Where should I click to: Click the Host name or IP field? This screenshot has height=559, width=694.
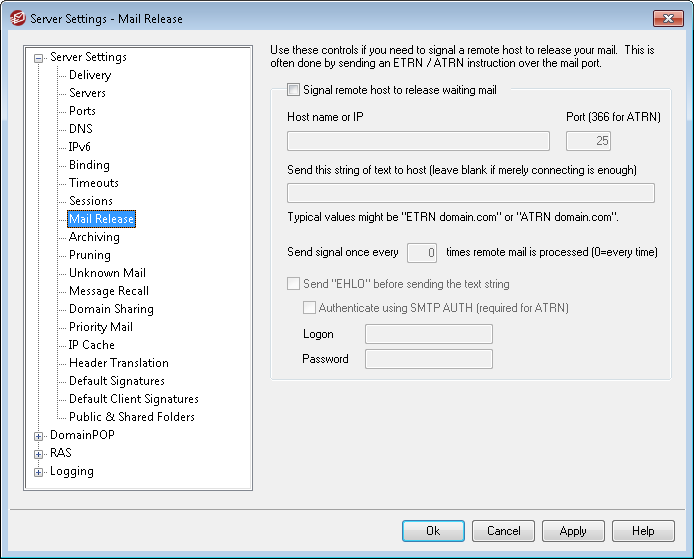pyautogui.click(x=418, y=141)
